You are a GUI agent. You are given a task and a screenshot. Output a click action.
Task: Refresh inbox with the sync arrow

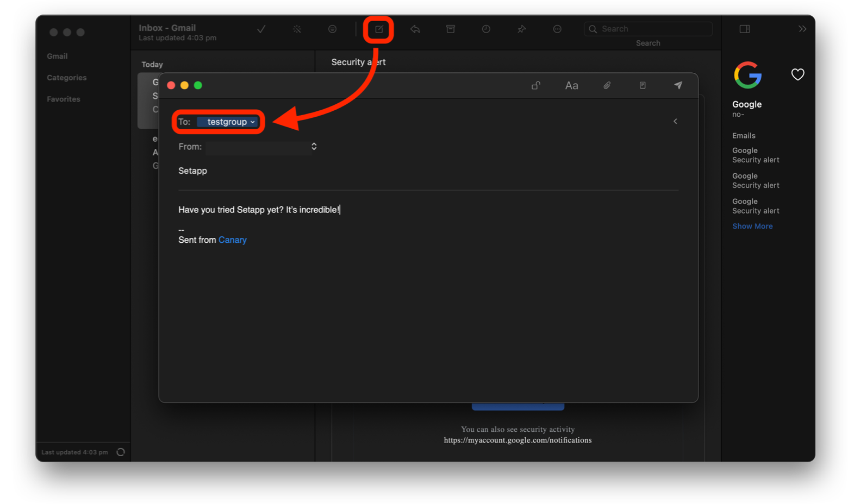(120, 451)
